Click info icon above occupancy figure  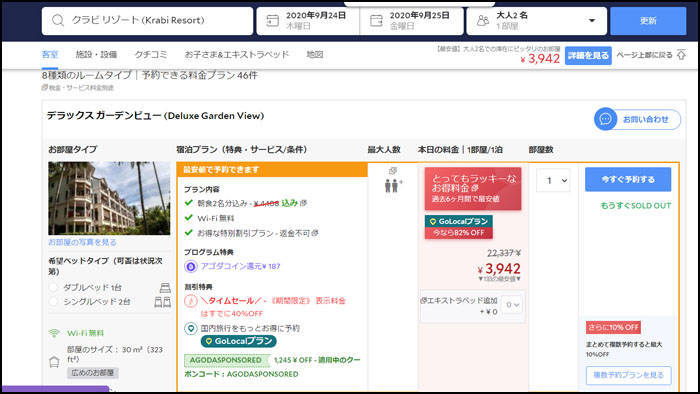tap(393, 170)
